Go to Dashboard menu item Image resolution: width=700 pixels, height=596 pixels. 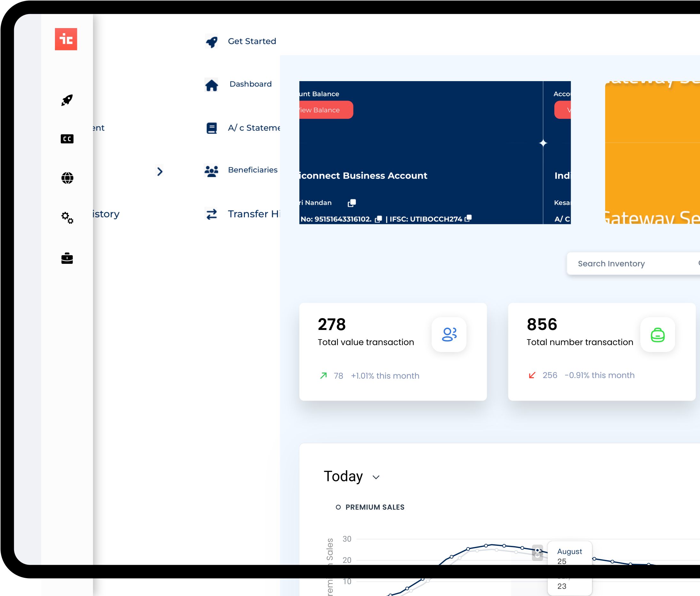[251, 84]
